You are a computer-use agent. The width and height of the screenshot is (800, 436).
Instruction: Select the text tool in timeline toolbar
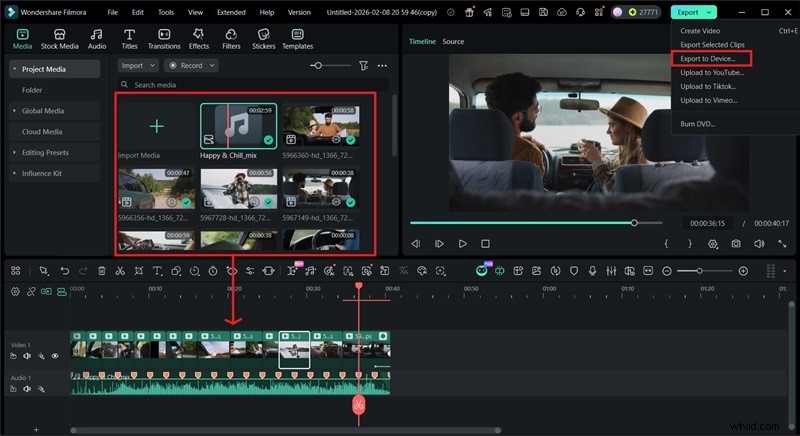[x=158, y=271]
